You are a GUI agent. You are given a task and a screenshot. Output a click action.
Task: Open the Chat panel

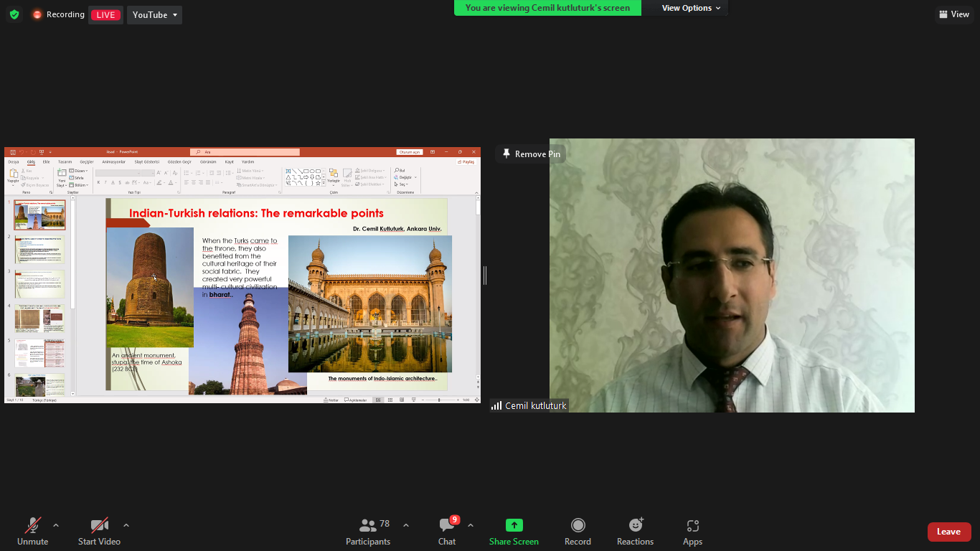point(447,526)
